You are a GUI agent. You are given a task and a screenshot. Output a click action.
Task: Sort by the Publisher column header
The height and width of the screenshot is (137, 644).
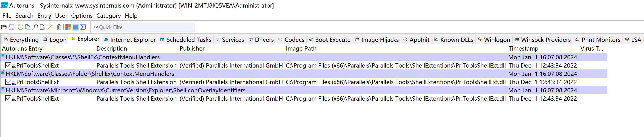click(192, 48)
